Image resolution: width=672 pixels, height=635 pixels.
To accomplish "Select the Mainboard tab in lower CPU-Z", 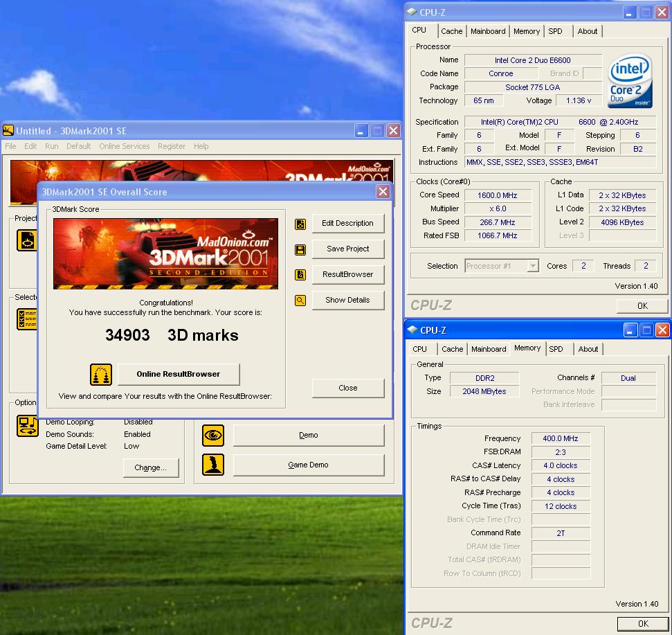I will coord(489,349).
